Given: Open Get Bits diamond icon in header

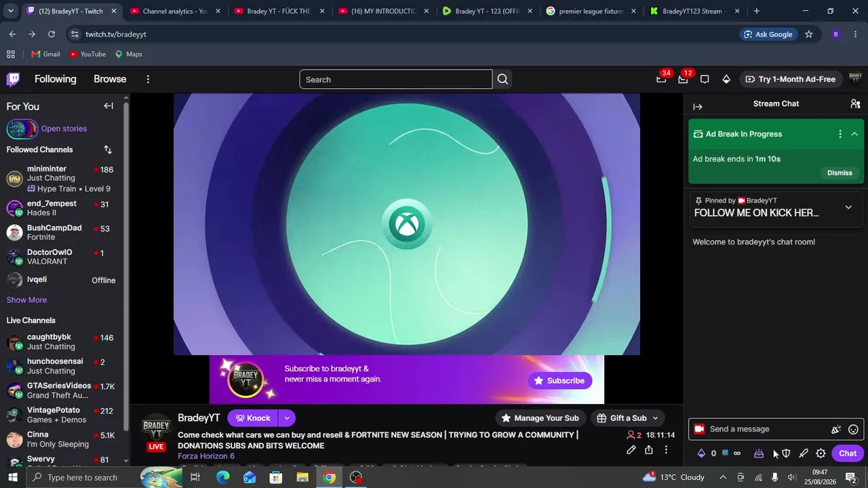Looking at the screenshot, I should pyautogui.click(x=726, y=79).
